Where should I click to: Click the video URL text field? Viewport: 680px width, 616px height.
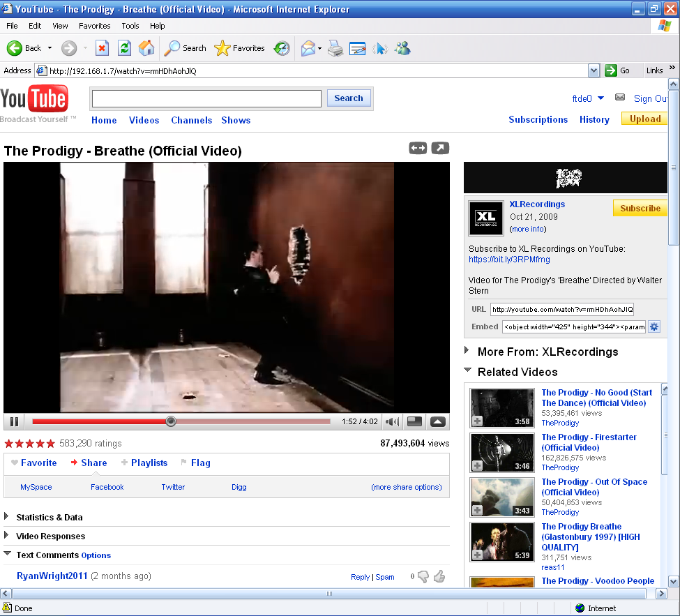(562, 309)
